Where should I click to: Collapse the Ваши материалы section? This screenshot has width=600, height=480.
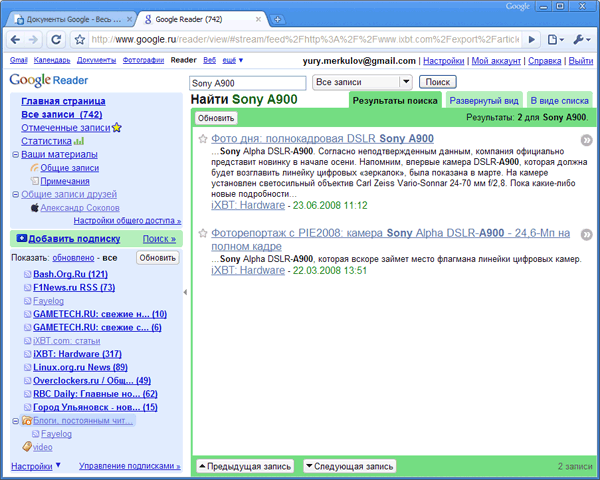(15, 155)
